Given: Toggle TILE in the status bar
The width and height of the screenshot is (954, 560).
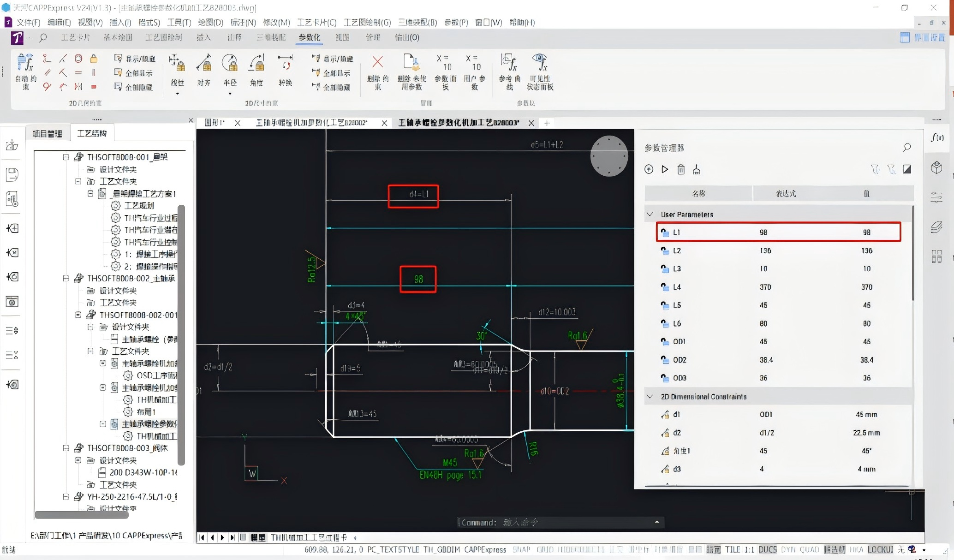Looking at the screenshot, I should tap(733, 549).
